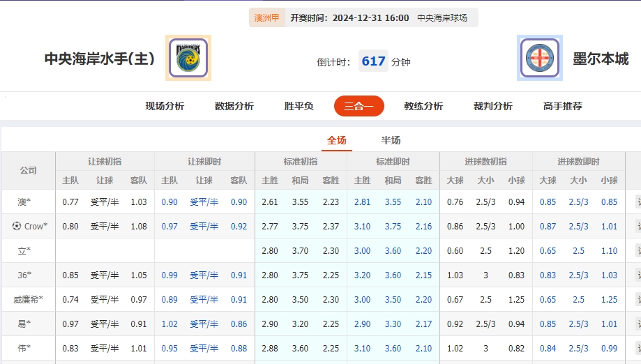Click the 受平/半 live handicap in the 36* row
Image resolution: width=641 pixels, height=364 pixels.
tap(204, 275)
